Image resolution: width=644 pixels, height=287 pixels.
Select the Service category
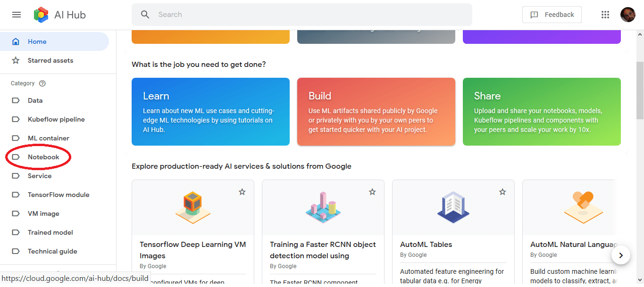point(54,176)
